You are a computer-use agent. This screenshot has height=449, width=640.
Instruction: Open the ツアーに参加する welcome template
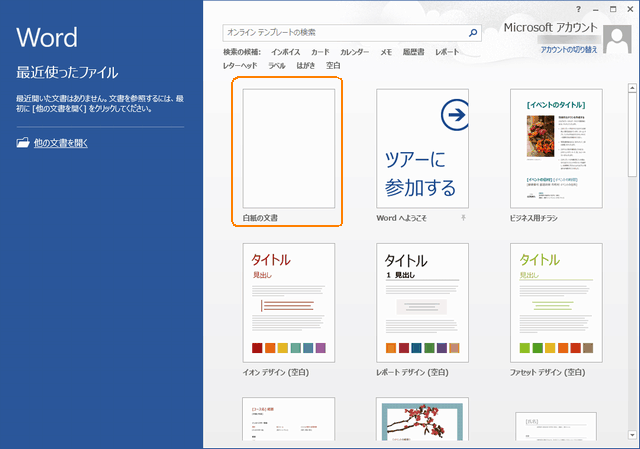(x=422, y=149)
